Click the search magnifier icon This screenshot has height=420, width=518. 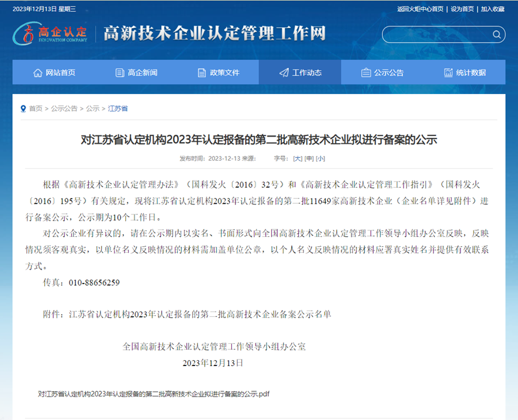[496, 34]
